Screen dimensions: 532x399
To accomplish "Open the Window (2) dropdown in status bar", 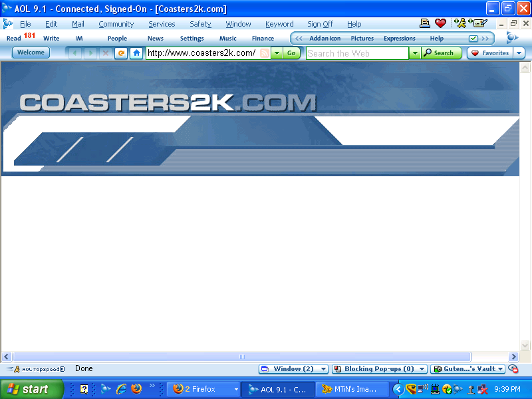I will click(293, 369).
